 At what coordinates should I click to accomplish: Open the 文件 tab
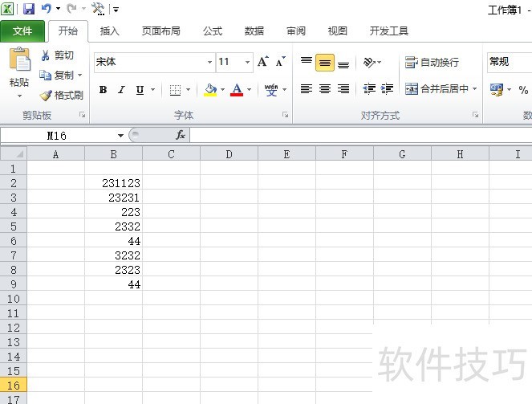[22, 31]
